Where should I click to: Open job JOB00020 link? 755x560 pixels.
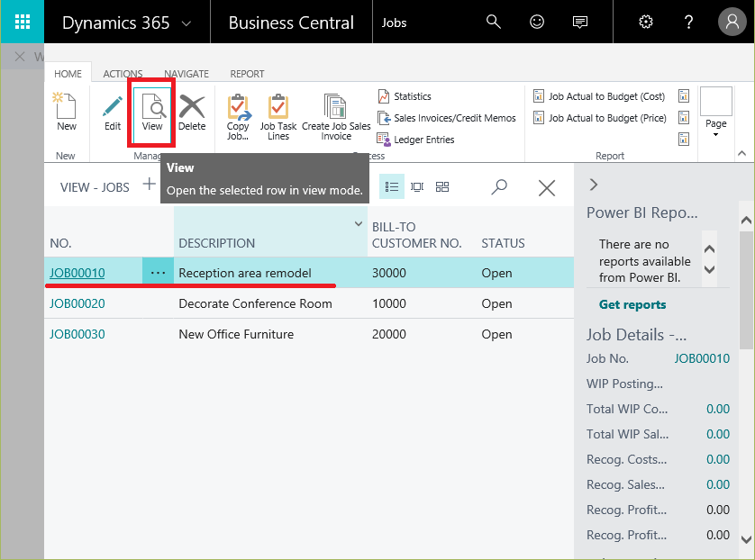[77, 303]
